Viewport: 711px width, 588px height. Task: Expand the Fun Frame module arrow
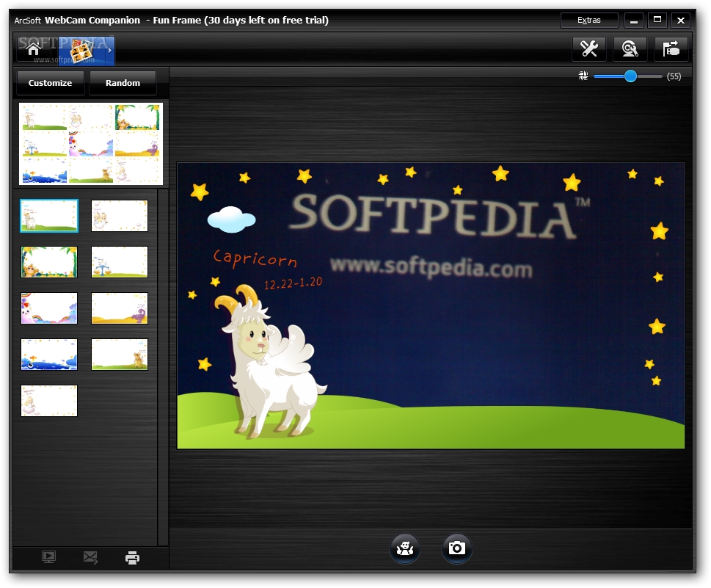click(110, 51)
